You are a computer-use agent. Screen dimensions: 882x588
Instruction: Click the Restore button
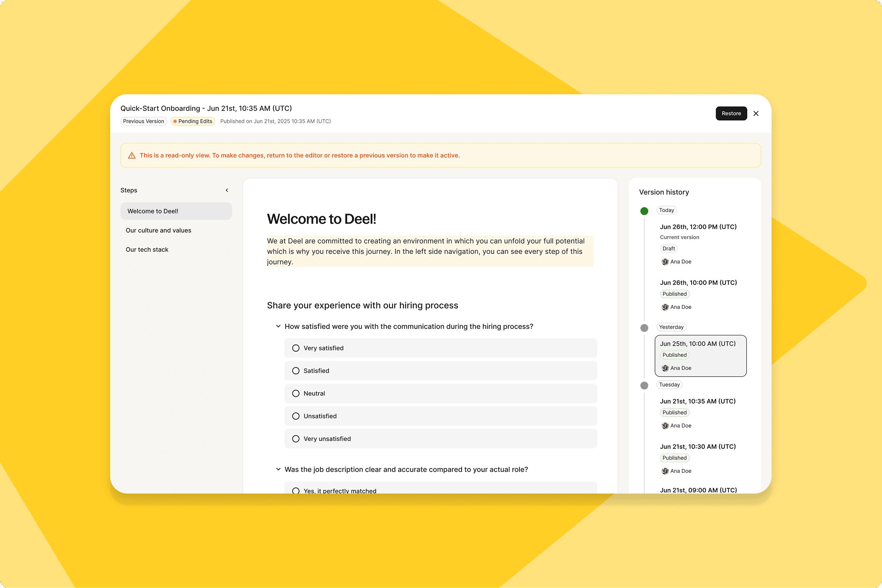[x=731, y=113]
